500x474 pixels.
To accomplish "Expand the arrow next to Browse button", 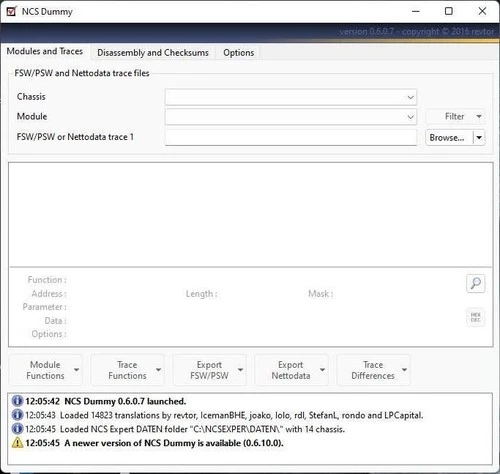I will (x=479, y=137).
